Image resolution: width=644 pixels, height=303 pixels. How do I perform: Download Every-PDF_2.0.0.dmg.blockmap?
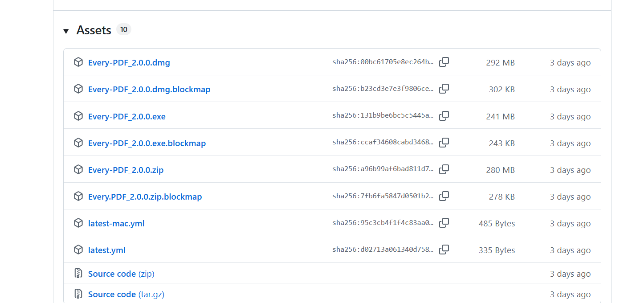(x=149, y=90)
